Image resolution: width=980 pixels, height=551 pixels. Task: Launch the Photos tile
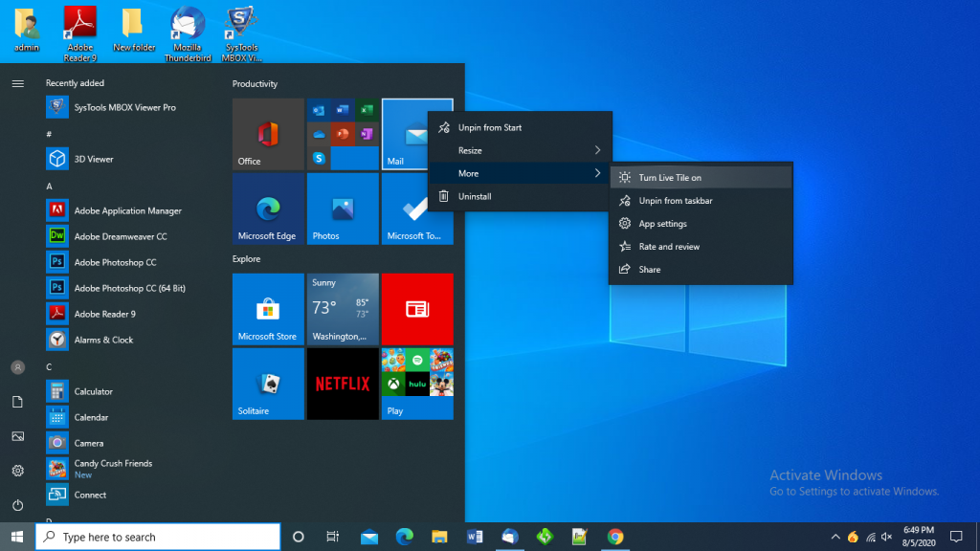click(342, 209)
